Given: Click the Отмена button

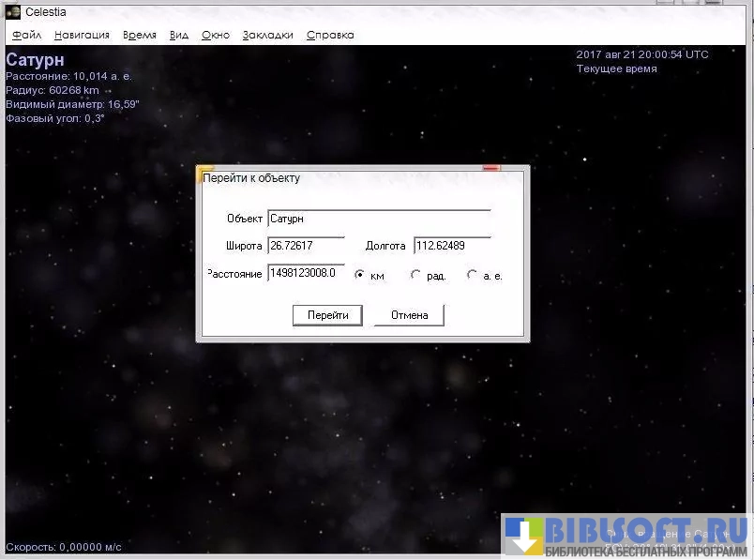Looking at the screenshot, I should tap(409, 315).
